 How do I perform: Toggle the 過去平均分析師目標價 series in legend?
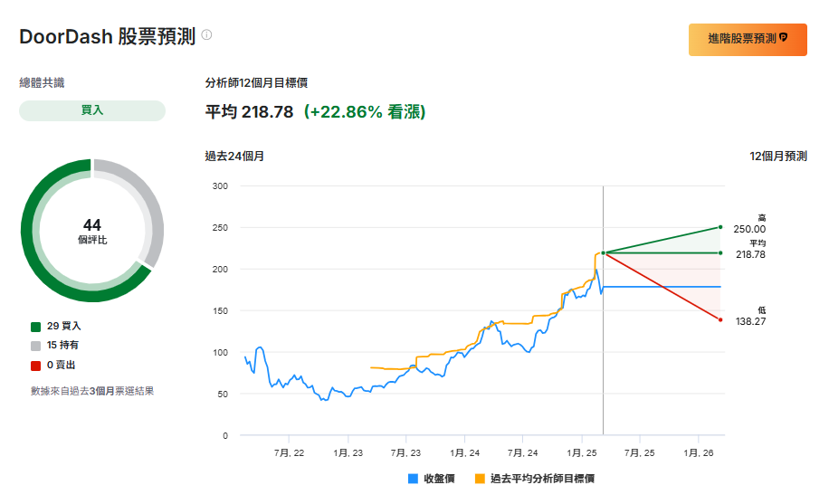534,479
